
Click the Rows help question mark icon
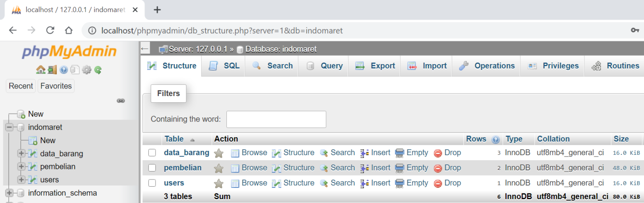click(496, 139)
